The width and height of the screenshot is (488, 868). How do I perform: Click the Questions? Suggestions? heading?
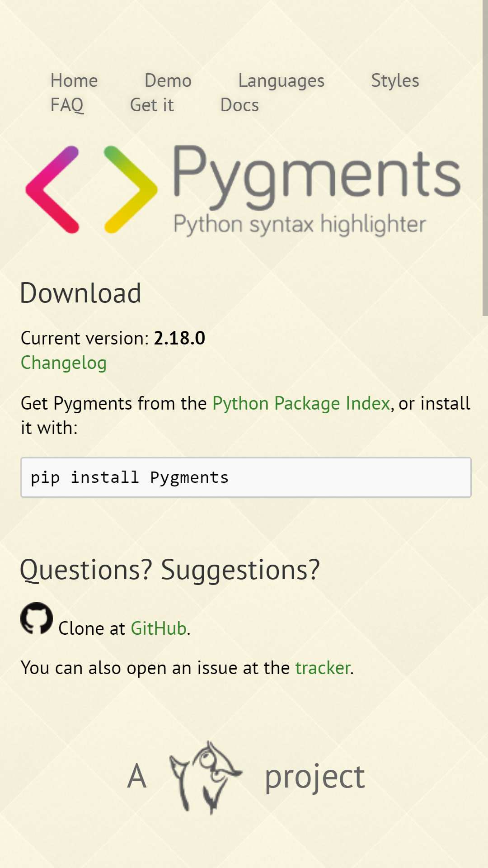(x=170, y=570)
